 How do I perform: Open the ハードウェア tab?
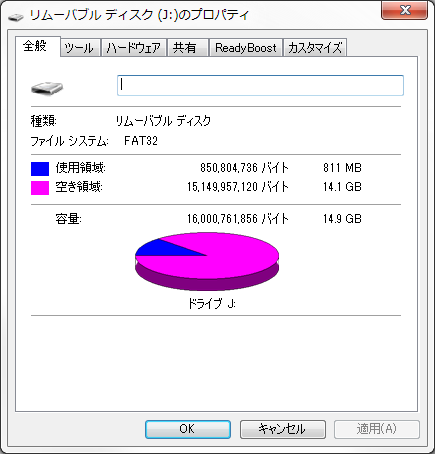point(133,48)
